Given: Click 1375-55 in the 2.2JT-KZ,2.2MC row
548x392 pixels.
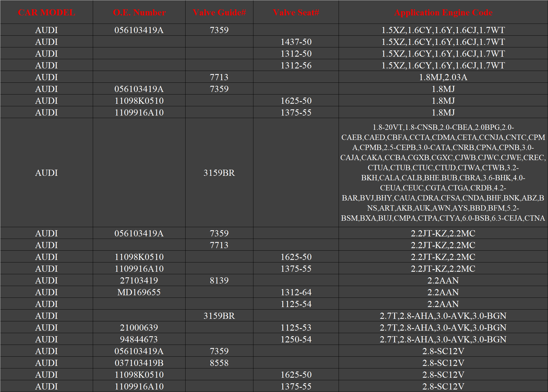Looking at the screenshot, I should coord(296,269).
